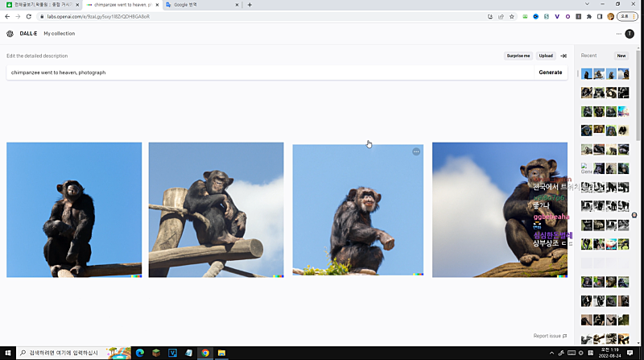Open the T account avatar menu
The height and width of the screenshot is (360, 644).
630,34
